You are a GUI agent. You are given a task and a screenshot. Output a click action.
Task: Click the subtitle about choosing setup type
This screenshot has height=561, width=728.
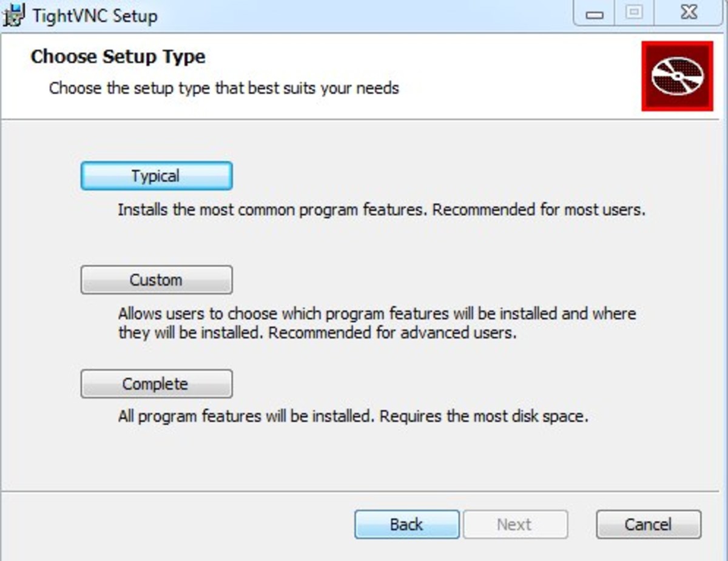coord(224,89)
